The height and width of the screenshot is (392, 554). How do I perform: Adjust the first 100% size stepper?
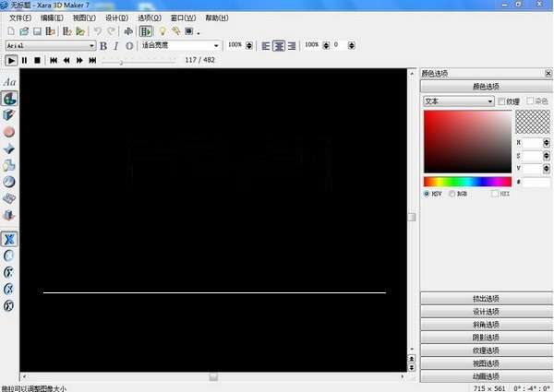tap(249, 45)
